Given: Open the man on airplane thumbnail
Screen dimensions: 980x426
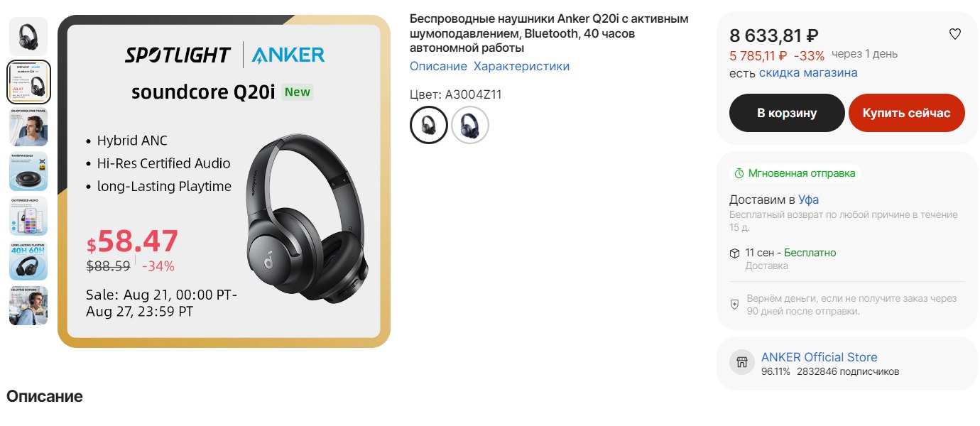Looking at the screenshot, I should 28,126.
